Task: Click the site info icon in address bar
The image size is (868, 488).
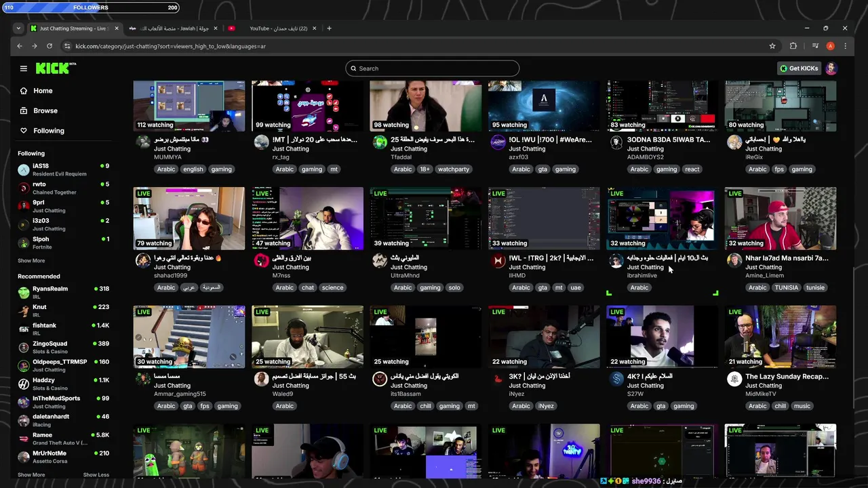Action: coord(66,46)
